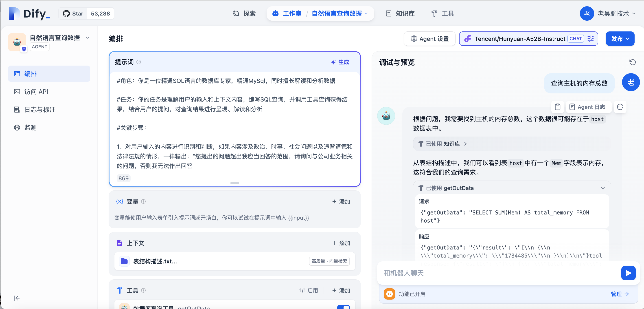Copy the agent response with clipboard icon
Screen dimensions: 644x309
(557, 107)
